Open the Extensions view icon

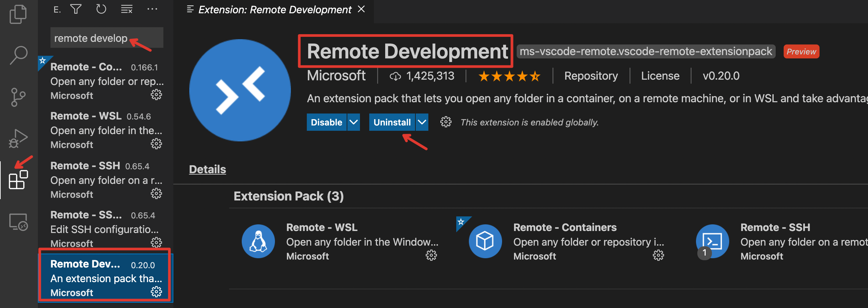(x=18, y=180)
